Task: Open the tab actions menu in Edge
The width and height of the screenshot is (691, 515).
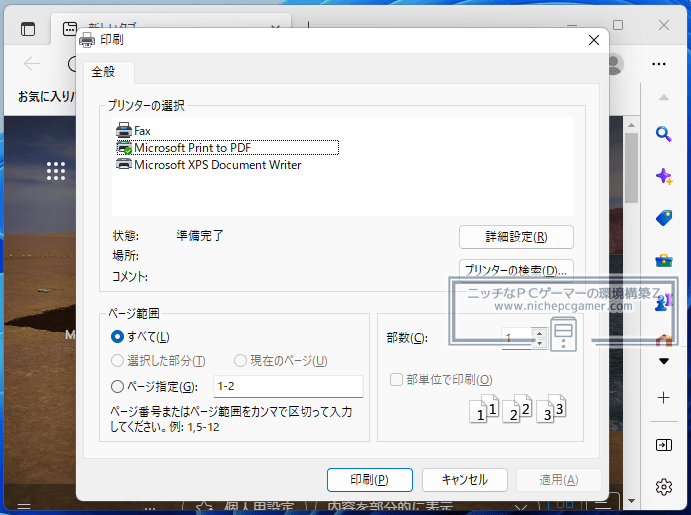Action: (x=27, y=29)
